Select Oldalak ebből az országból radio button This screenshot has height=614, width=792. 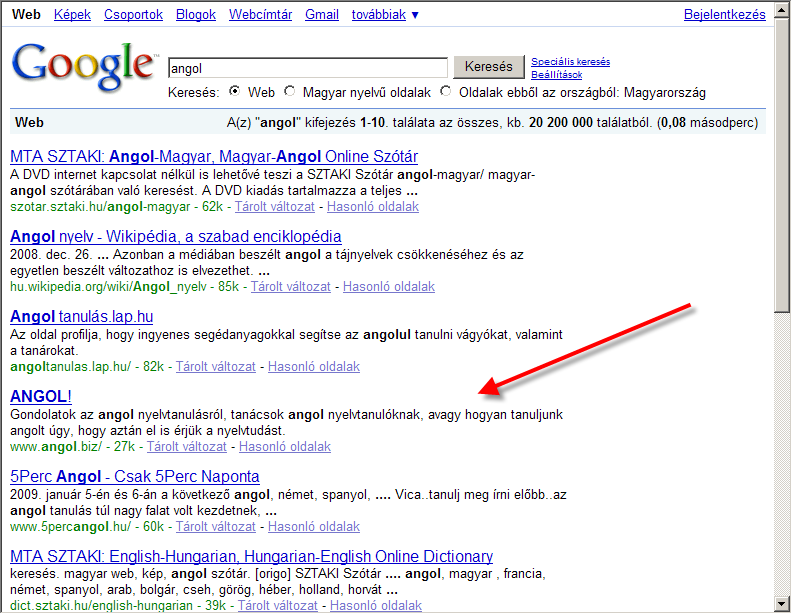point(446,91)
